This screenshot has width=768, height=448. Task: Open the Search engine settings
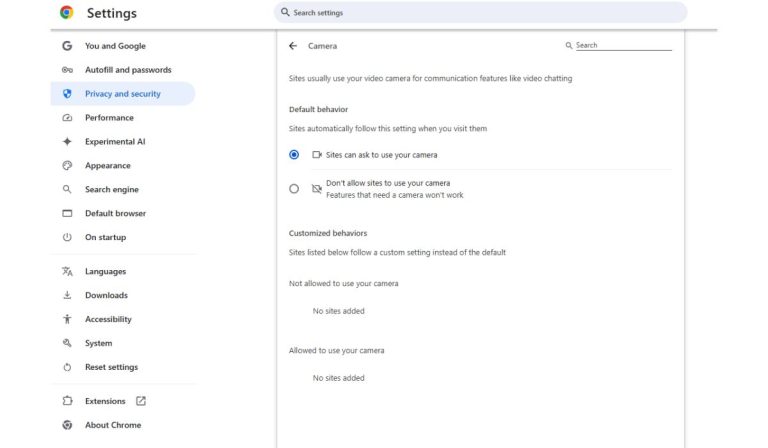(111, 190)
